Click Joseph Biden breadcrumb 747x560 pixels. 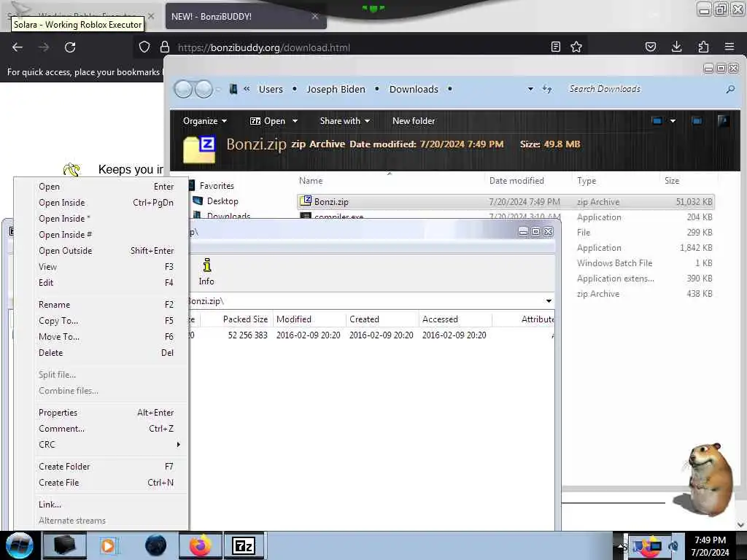[336, 89]
